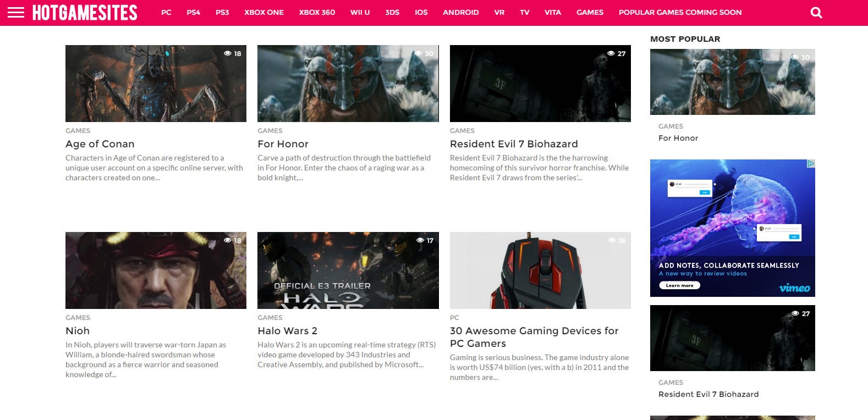Image resolution: width=868 pixels, height=420 pixels.
Task: Open Resident Evil 7 Biohazard title in grid
Action: point(514,144)
